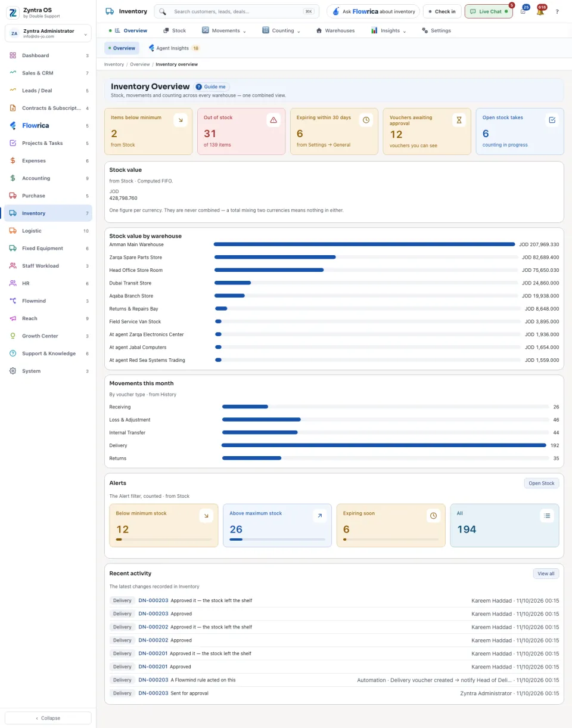Click the down-arrow icon on Items below minimum card

click(181, 120)
